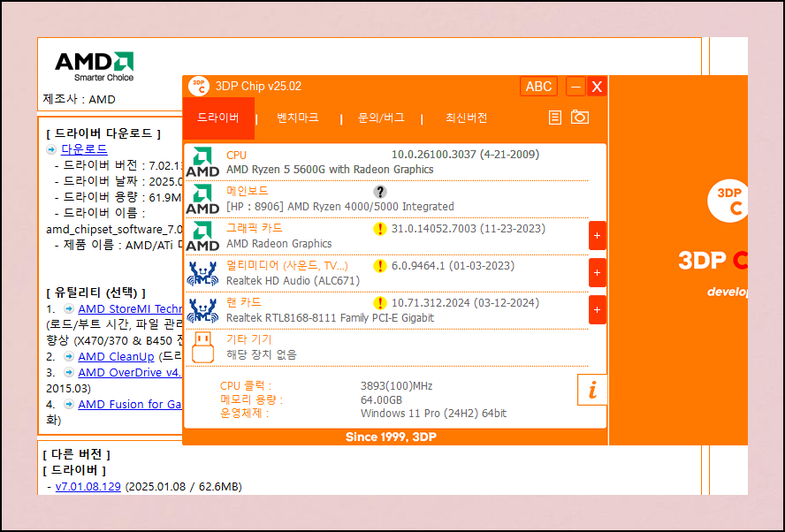Click 제조사 : AMD text

(x=79, y=99)
